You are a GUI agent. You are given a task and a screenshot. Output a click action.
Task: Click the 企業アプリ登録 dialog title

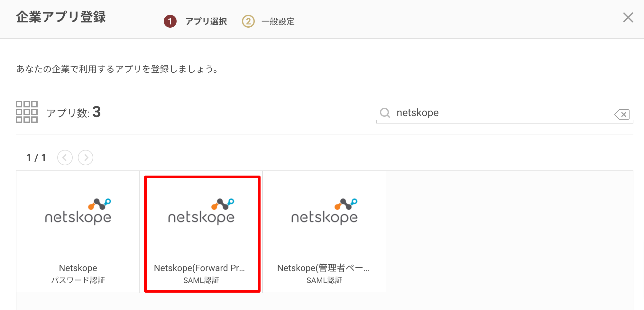point(61,17)
